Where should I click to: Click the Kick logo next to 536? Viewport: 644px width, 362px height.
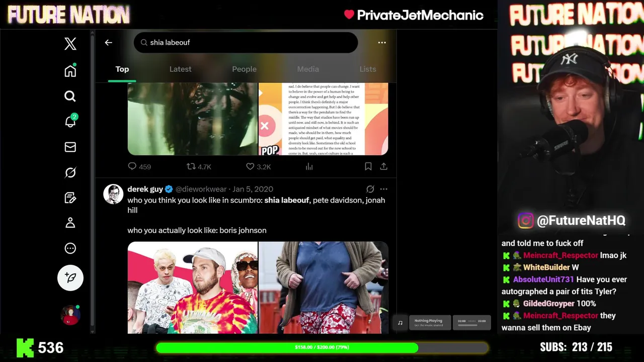tap(25, 347)
